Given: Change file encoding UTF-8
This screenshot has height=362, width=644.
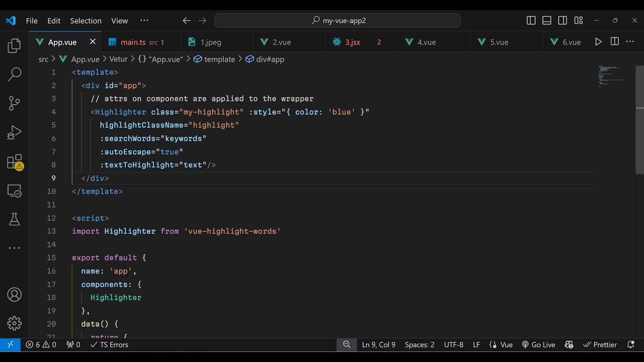Looking at the screenshot, I should [454, 344].
